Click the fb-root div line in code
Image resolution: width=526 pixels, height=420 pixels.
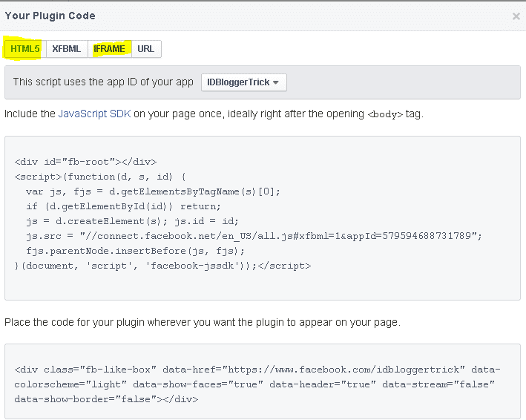click(x=85, y=162)
